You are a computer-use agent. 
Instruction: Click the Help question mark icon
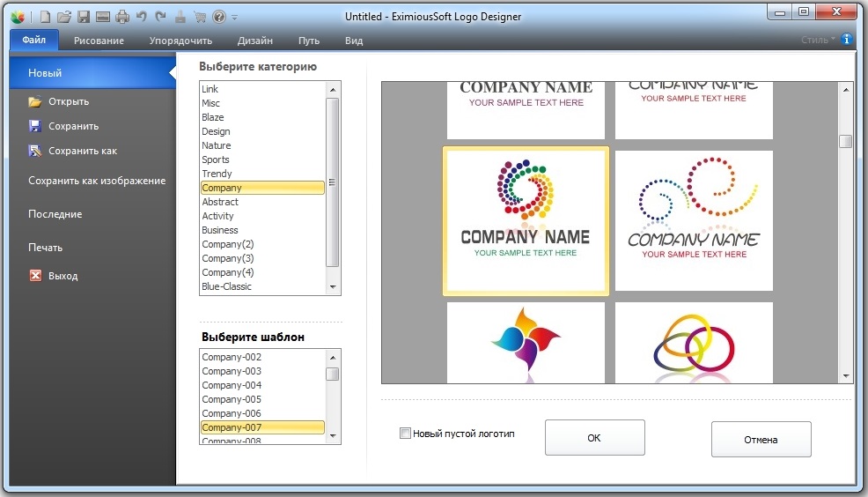coord(219,17)
